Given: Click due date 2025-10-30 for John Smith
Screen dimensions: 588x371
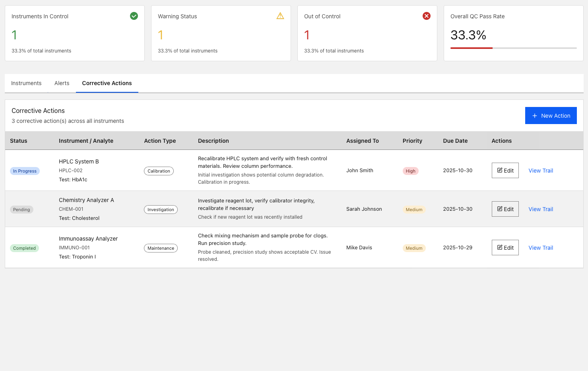Looking at the screenshot, I should (x=458, y=171).
